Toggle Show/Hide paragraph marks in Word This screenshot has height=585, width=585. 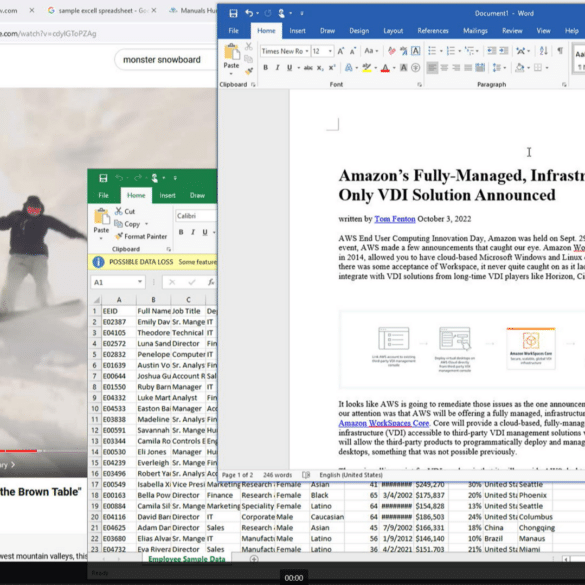coord(560,51)
